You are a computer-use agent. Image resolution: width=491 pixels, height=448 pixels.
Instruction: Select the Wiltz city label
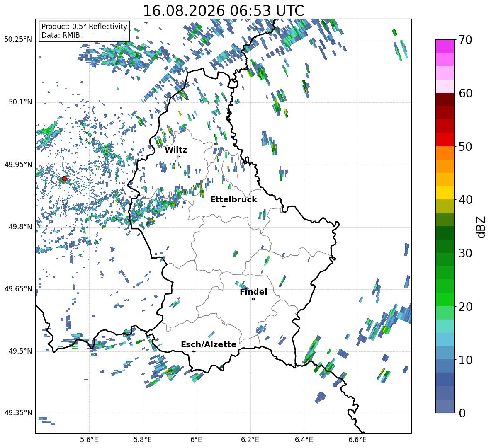[176, 150]
